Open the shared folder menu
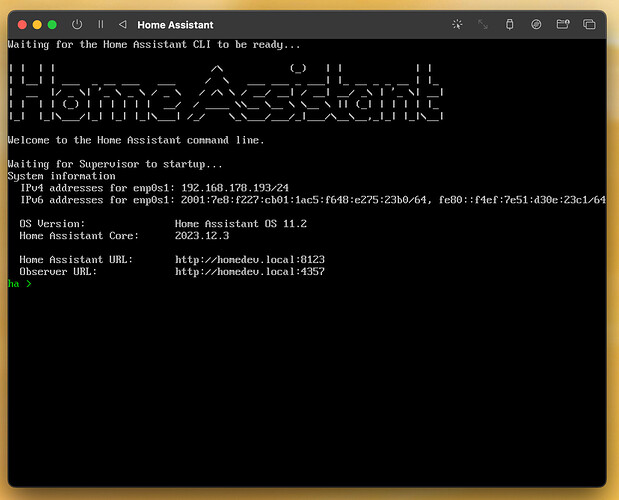Image resolution: width=619 pixels, height=500 pixels. pos(562,24)
